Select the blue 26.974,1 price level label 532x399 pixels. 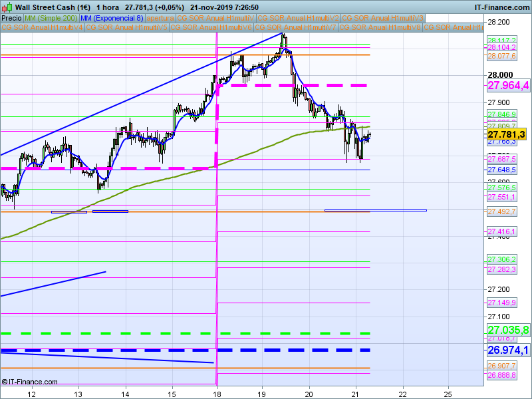pyautogui.click(x=507, y=350)
